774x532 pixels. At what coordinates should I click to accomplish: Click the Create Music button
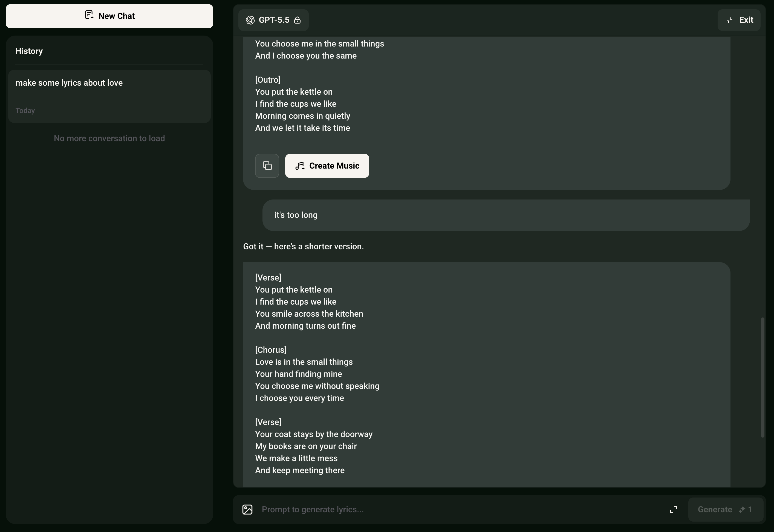327,166
